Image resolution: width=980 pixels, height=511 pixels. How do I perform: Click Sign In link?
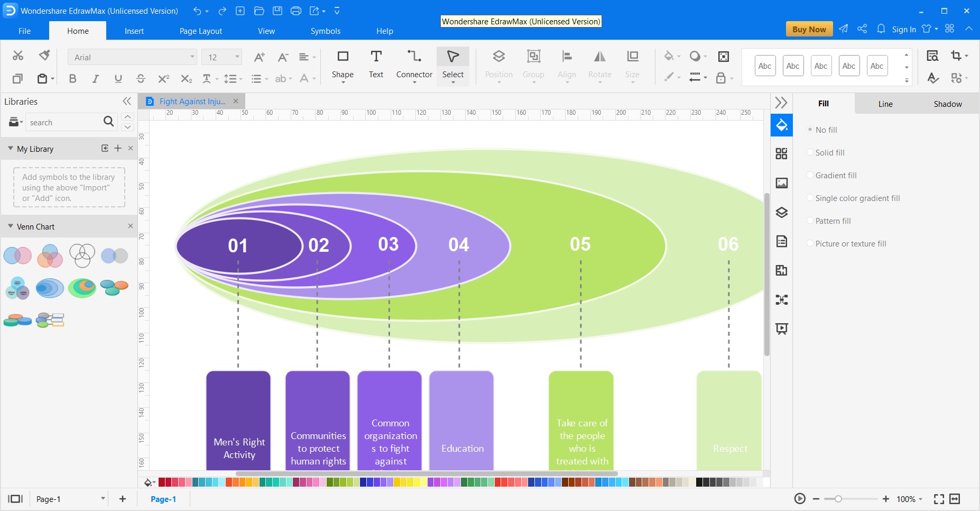[x=903, y=30]
